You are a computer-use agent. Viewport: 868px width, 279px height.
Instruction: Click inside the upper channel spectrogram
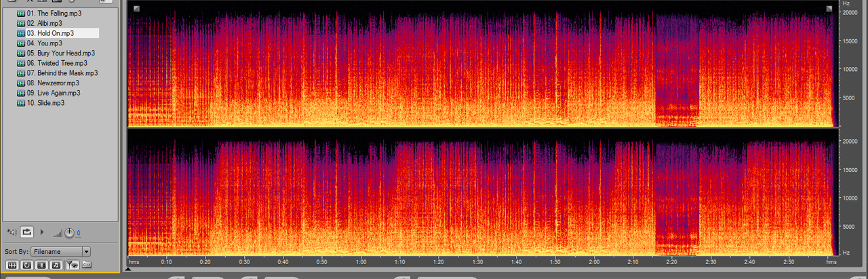pyautogui.click(x=484, y=64)
